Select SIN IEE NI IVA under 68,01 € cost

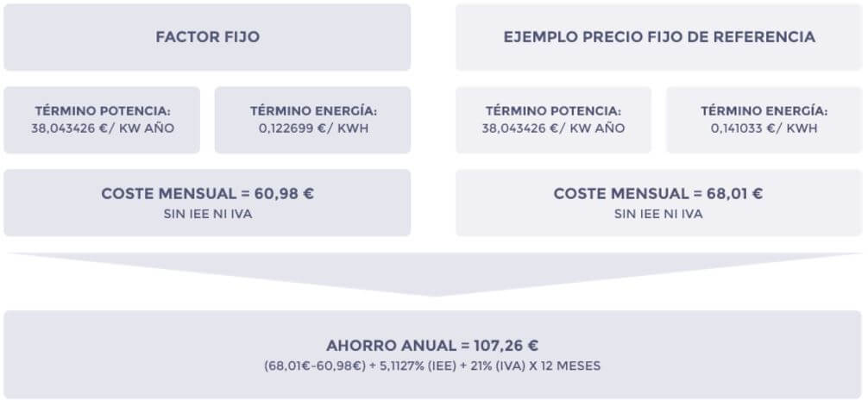[658, 214]
